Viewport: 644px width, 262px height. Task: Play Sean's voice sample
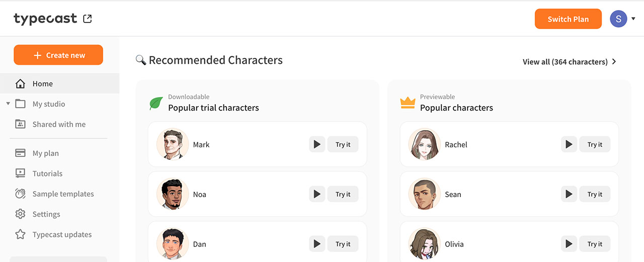569,194
